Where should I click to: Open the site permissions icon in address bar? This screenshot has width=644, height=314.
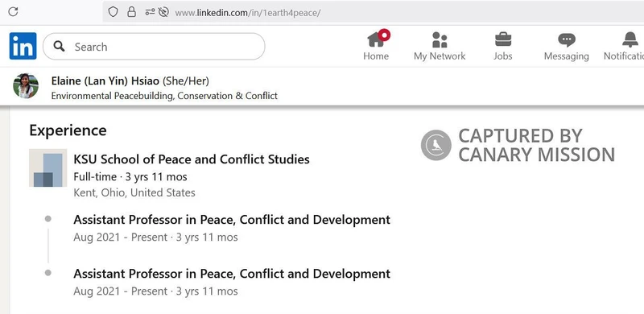(x=150, y=12)
